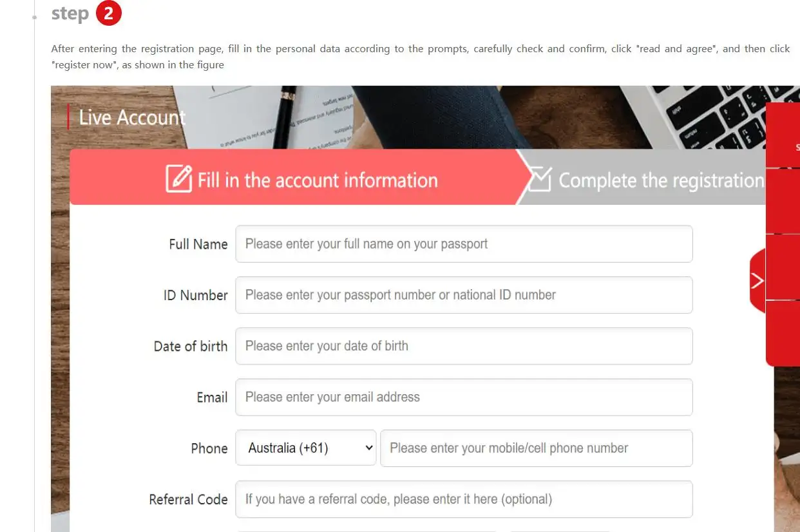Viewport: 800px width, 532px height.
Task: Click the Full Name input field
Action: [x=464, y=244]
